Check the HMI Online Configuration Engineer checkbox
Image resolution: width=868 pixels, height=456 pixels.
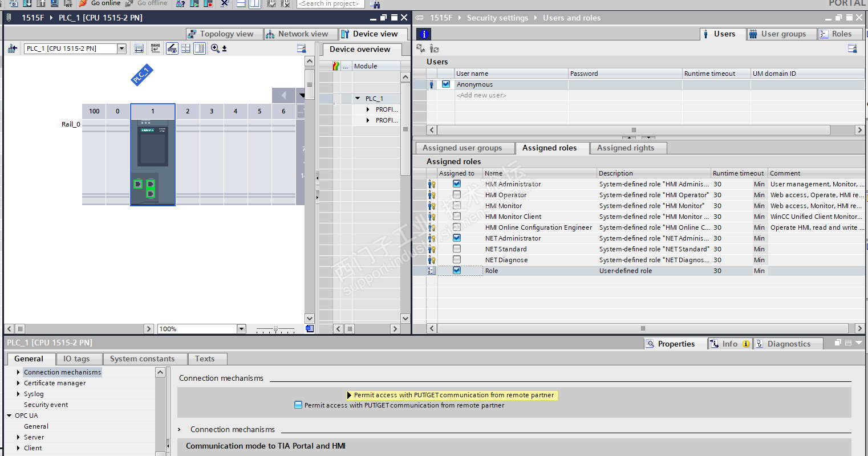click(x=457, y=227)
